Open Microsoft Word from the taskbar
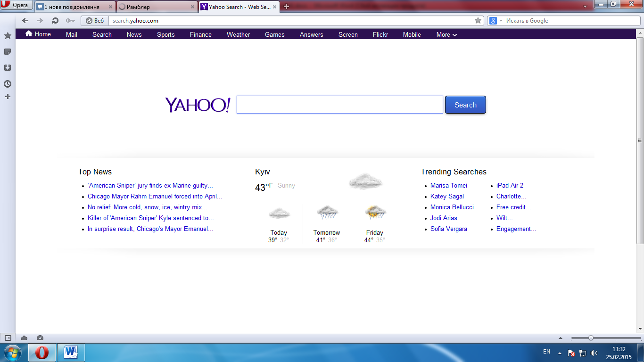 click(x=71, y=353)
